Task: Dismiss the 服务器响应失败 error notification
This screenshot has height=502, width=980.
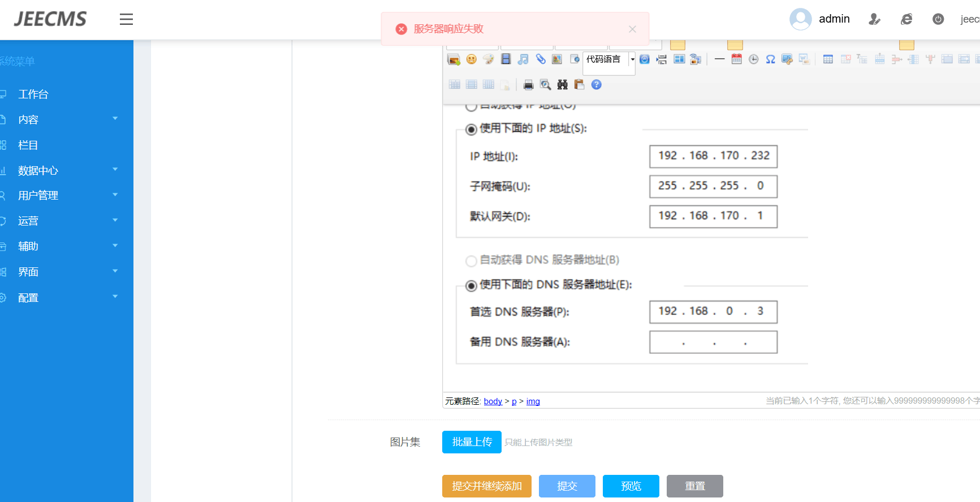Action: click(632, 29)
